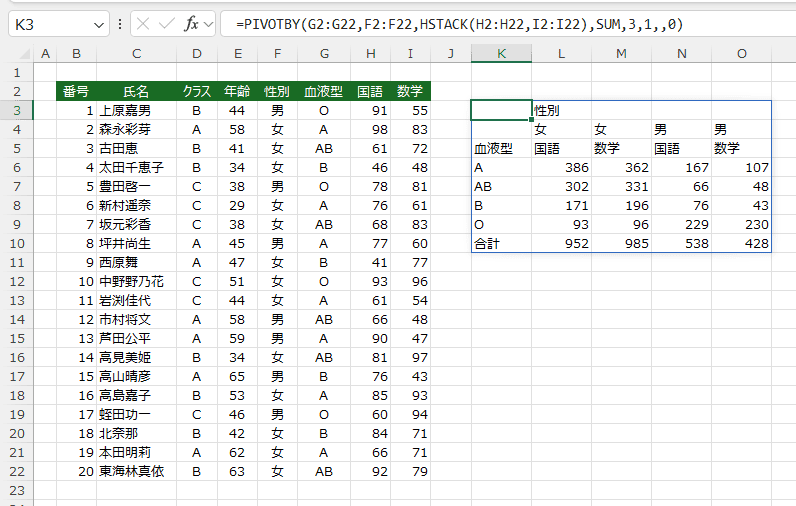This screenshot has height=506, width=796.
Task: Click the Insert Function fx icon
Action: pyautogui.click(x=191, y=24)
